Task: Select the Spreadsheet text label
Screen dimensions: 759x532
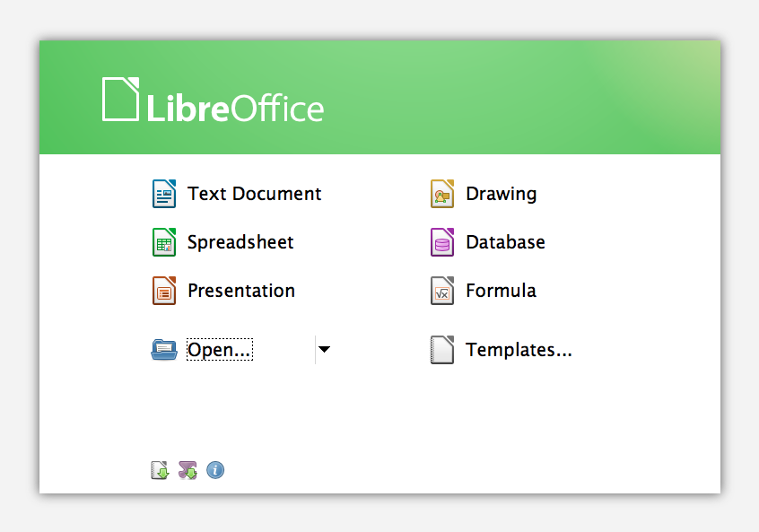Action: tap(240, 242)
